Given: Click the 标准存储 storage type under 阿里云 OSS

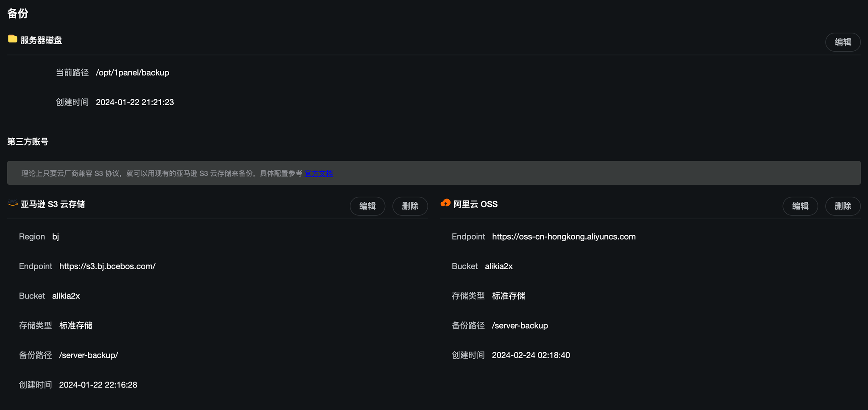Looking at the screenshot, I should tap(509, 296).
